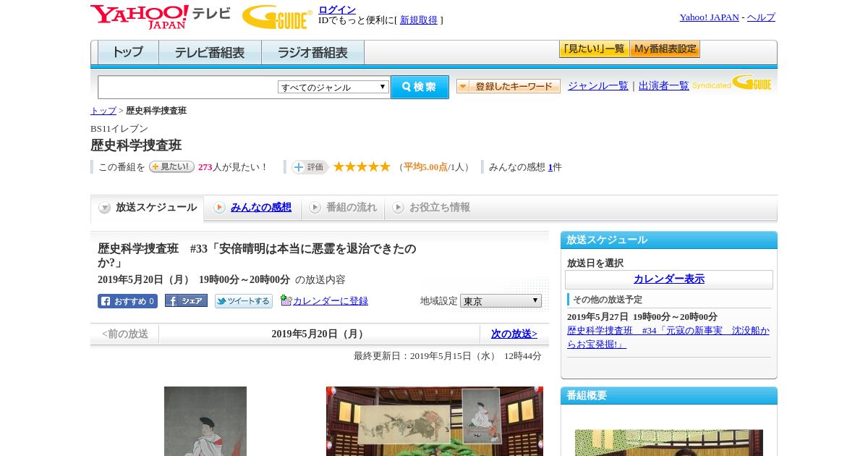
Task: Click the 検索 search button
Action: coord(420,87)
